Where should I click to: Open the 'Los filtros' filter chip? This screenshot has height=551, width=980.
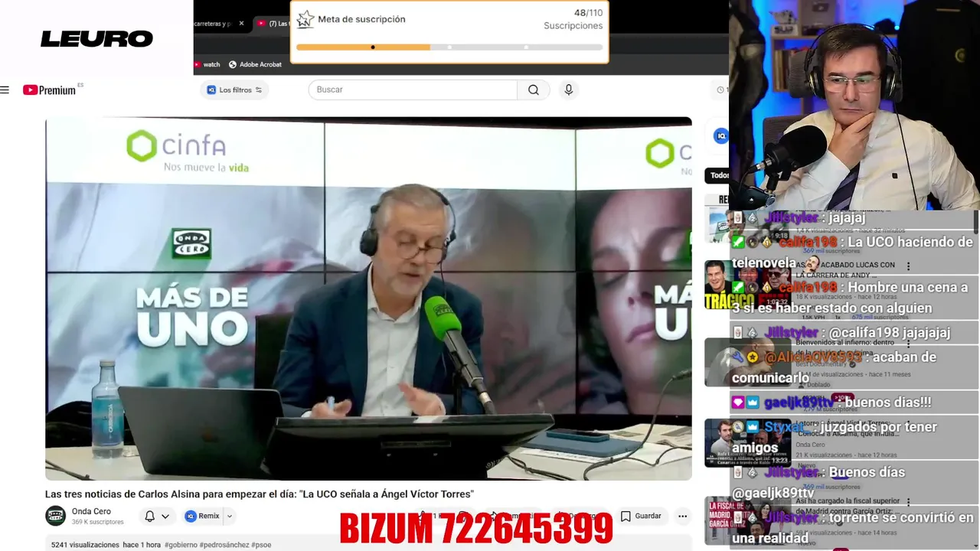234,90
